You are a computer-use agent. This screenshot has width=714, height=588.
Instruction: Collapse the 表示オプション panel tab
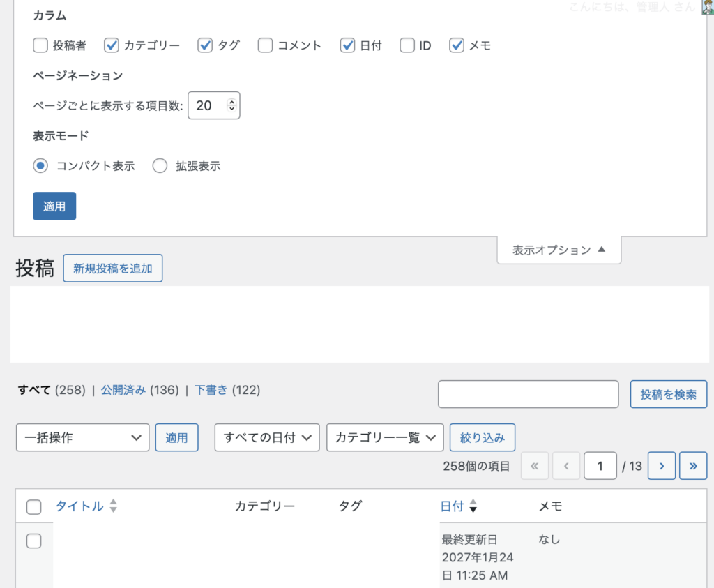pos(559,250)
